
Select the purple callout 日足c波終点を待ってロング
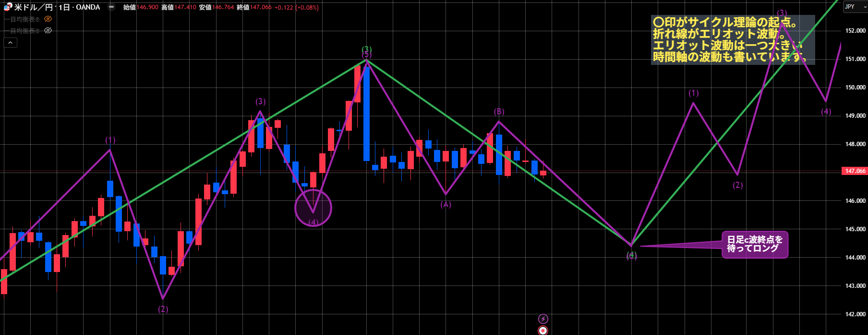(755, 244)
